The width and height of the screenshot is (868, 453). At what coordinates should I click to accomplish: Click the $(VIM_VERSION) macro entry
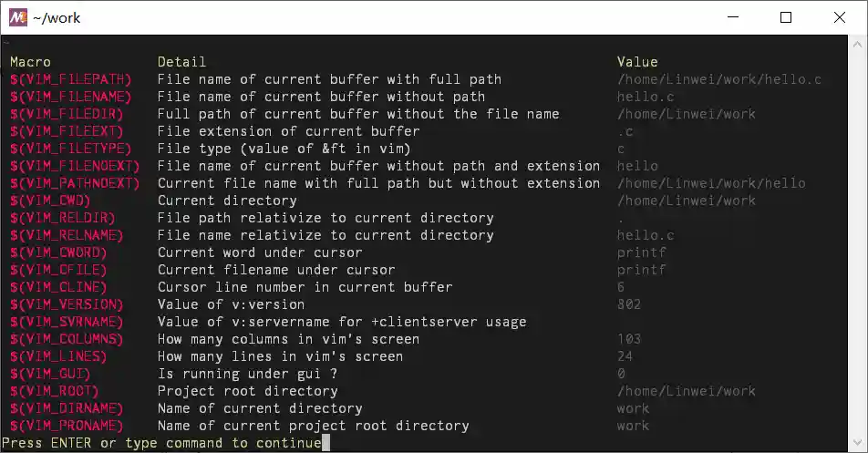tap(67, 304)
